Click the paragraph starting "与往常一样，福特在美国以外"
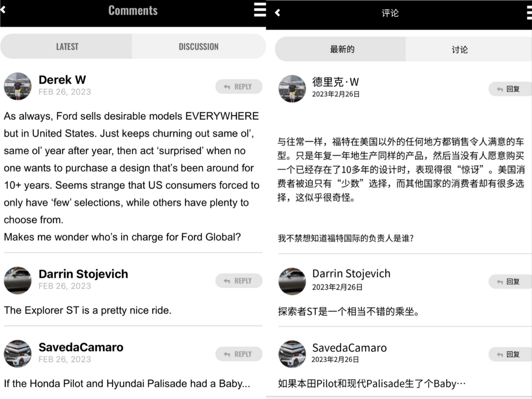The width and height of the screenshot is (532, 399). coord(400,169)
